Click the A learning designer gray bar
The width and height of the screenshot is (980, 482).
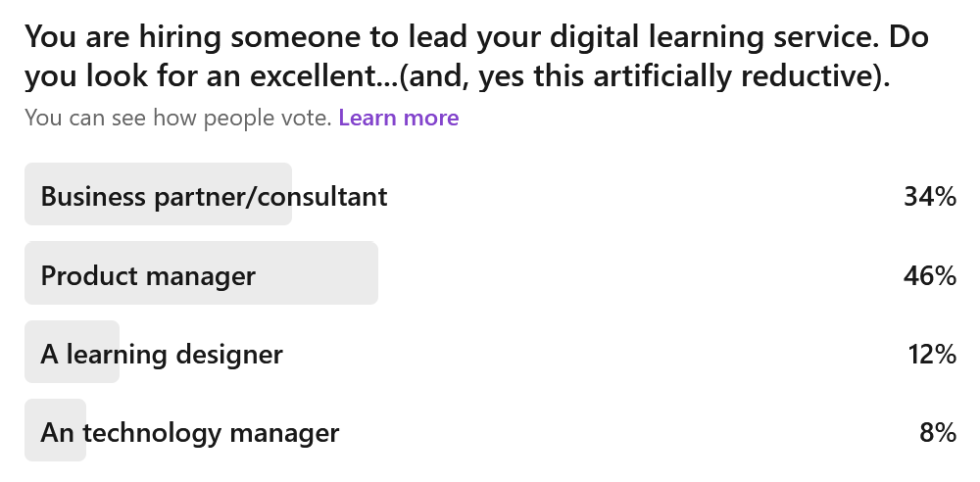(72, 352)
